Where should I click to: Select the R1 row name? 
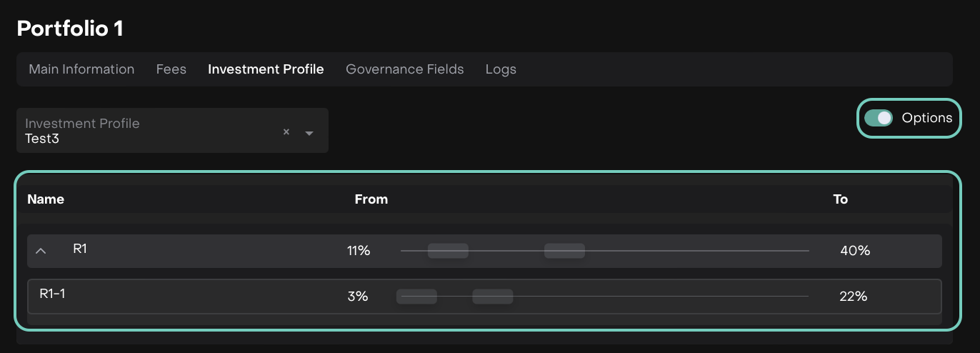pyautogui.click(x=80, y=249)
